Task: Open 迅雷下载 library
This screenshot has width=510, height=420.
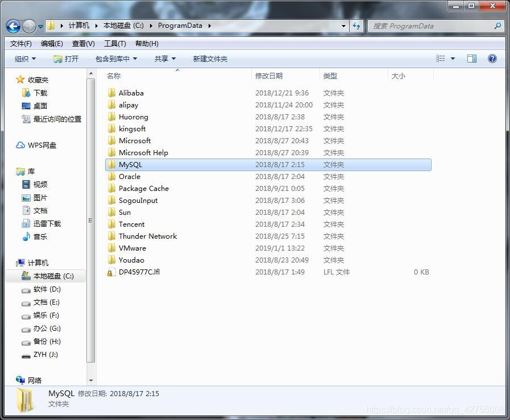Action: tap(42, 224)
